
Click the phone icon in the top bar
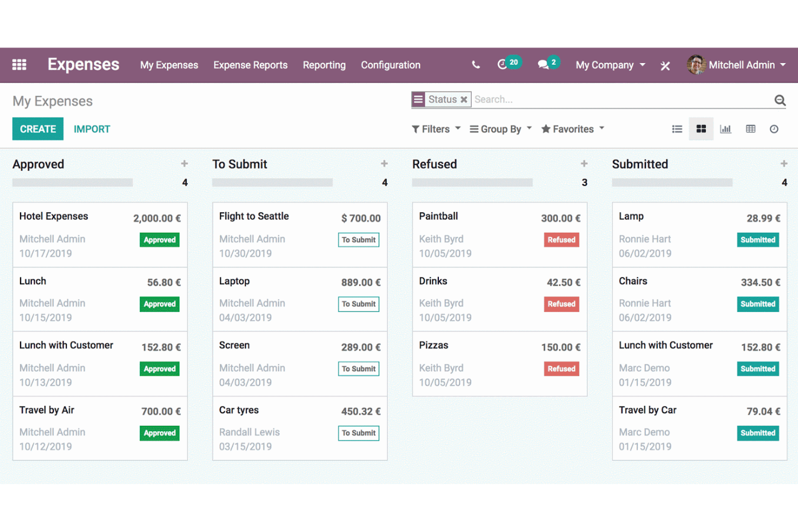476,65
